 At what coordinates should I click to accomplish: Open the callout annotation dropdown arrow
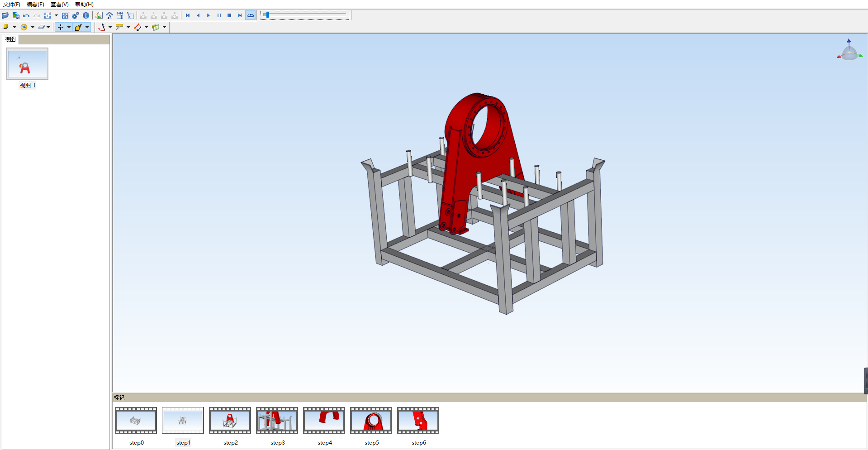[x=128, y=27]
